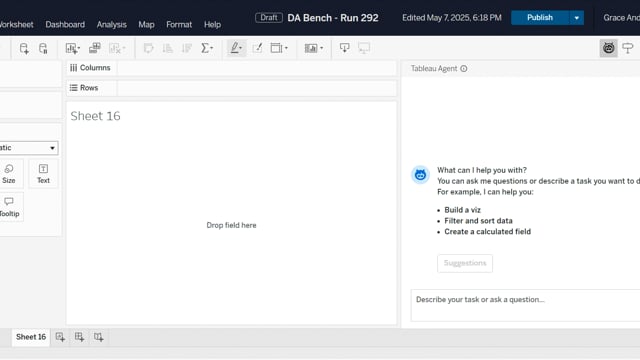Click the 'Drop field here' canvas text

point(231,225)
